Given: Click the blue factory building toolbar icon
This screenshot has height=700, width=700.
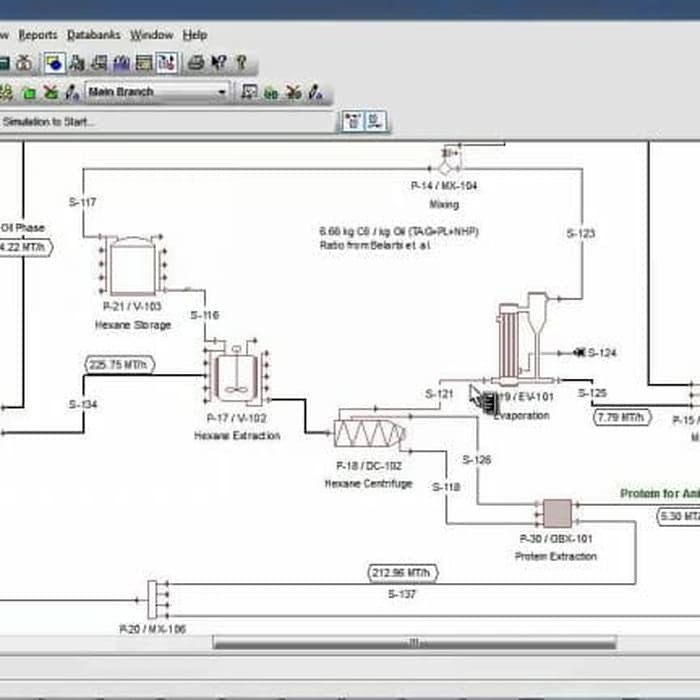Looking at the screenshot, I should [x=121, y=63].
